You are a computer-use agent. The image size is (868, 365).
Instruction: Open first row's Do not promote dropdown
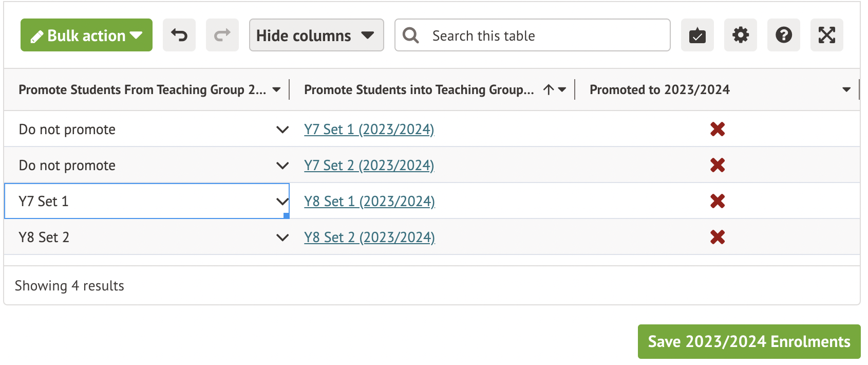282,130
